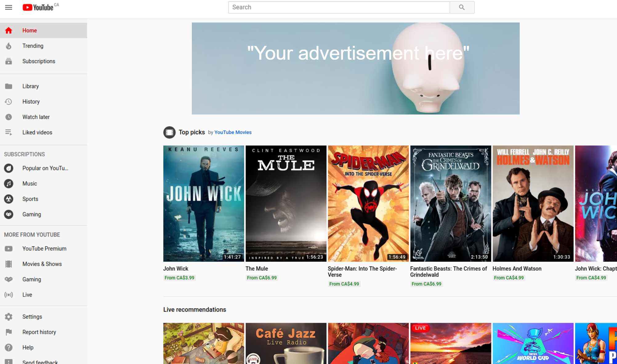Click the Report history flag icon
Viewport: 617px width, 364px height.
[x=9, y=332]
